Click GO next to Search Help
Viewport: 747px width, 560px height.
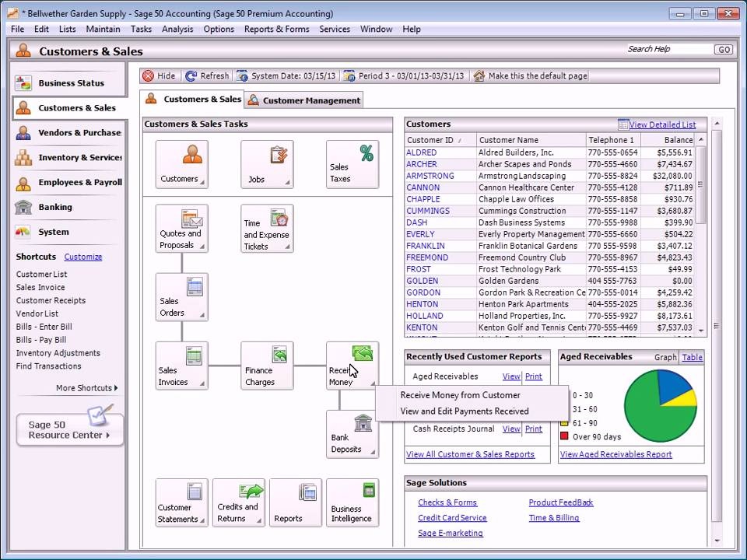point(723,50)
